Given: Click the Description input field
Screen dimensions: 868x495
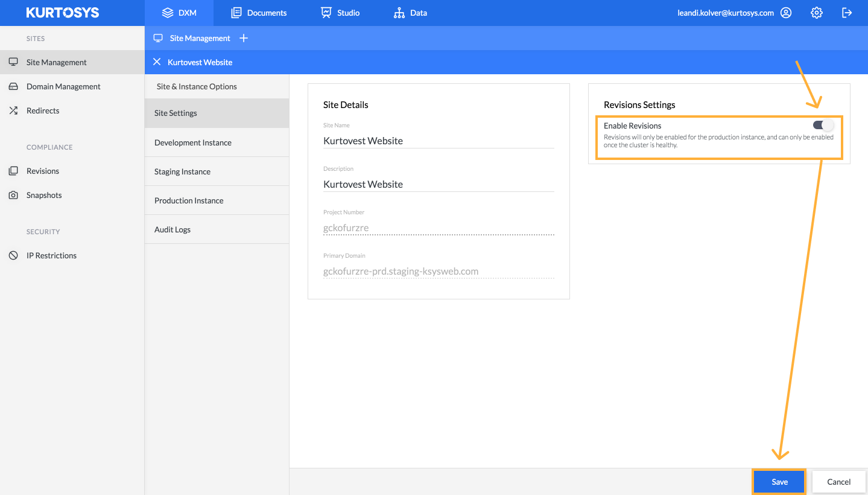Looking at the screenshot, I should 439,184.
